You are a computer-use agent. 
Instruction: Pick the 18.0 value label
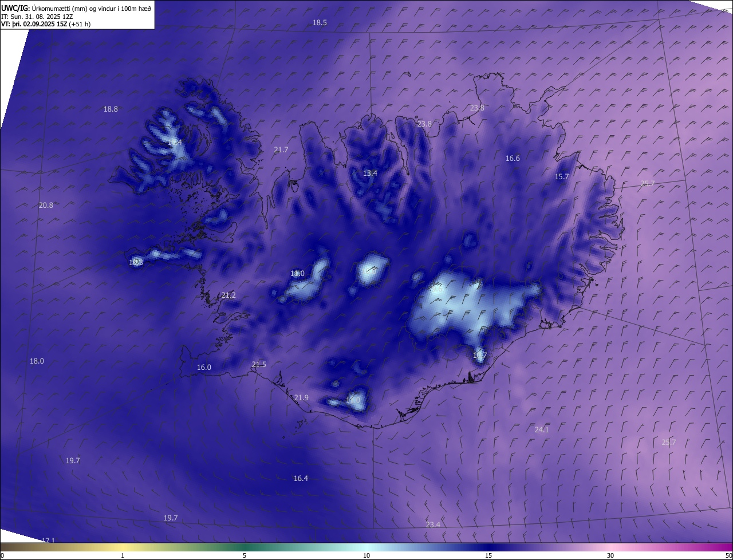point(37,361)
